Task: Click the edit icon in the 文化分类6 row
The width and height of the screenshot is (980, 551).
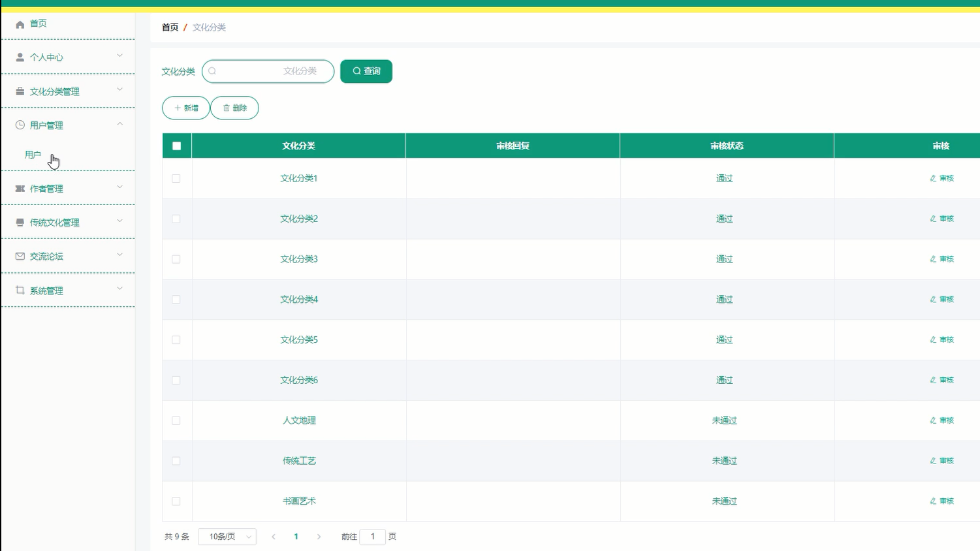Action: pos(933,380)
